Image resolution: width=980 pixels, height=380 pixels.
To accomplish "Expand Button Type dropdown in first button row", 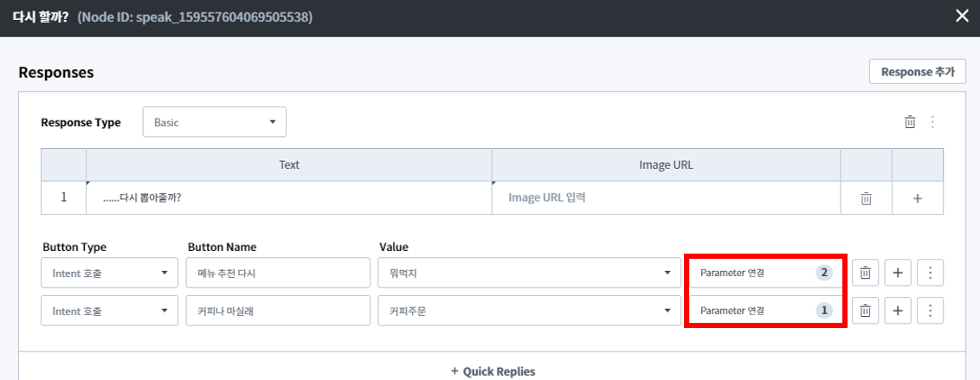I will [x=108, y=273].
